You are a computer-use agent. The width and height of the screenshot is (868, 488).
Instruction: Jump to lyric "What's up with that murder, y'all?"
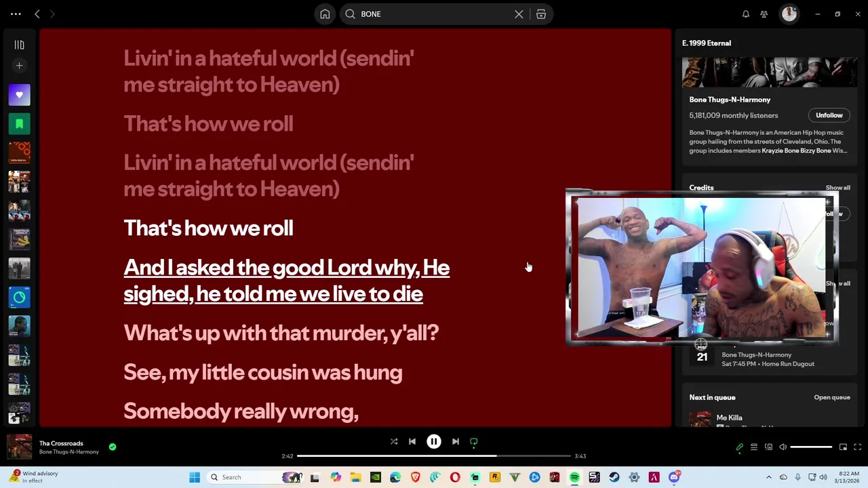pyautogui.click(x=281, y=333)
